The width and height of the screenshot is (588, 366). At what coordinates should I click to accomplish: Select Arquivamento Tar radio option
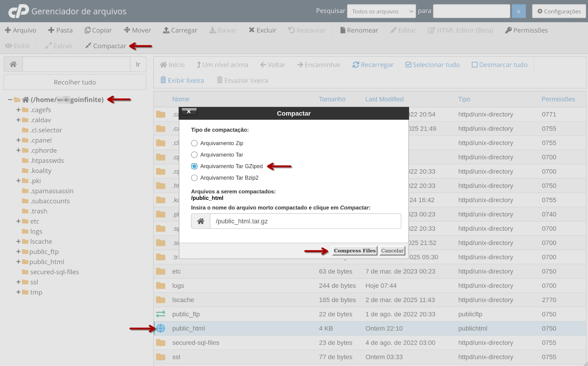(194, 155)
